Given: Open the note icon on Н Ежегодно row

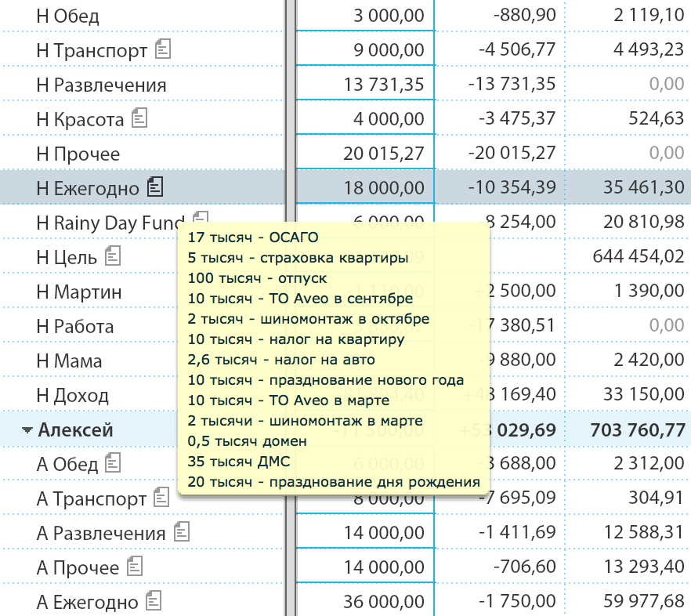Looking at the screenshot, I should (x=156, y=187).
